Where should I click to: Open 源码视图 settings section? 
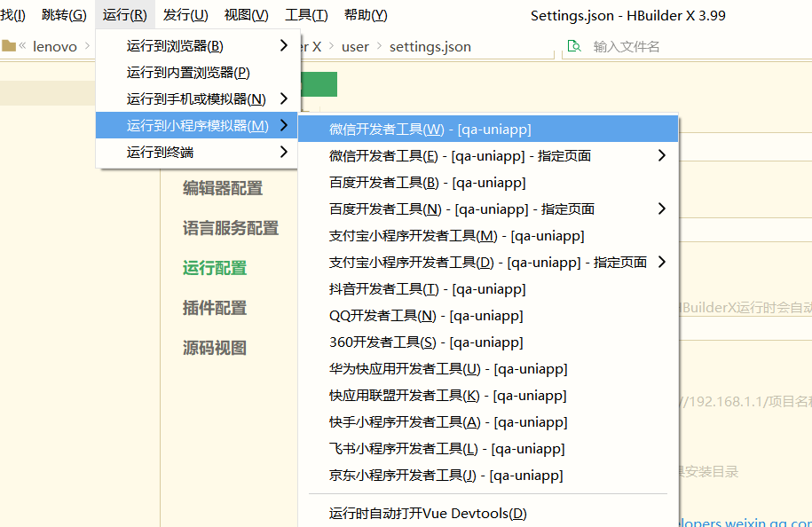tap(215, 348)
